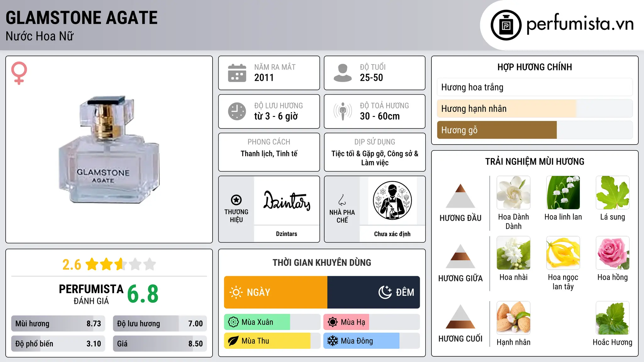Click the 30 - 60cm sillage value
Viewport: 644px width, 362px height.
tap(380, 116)
